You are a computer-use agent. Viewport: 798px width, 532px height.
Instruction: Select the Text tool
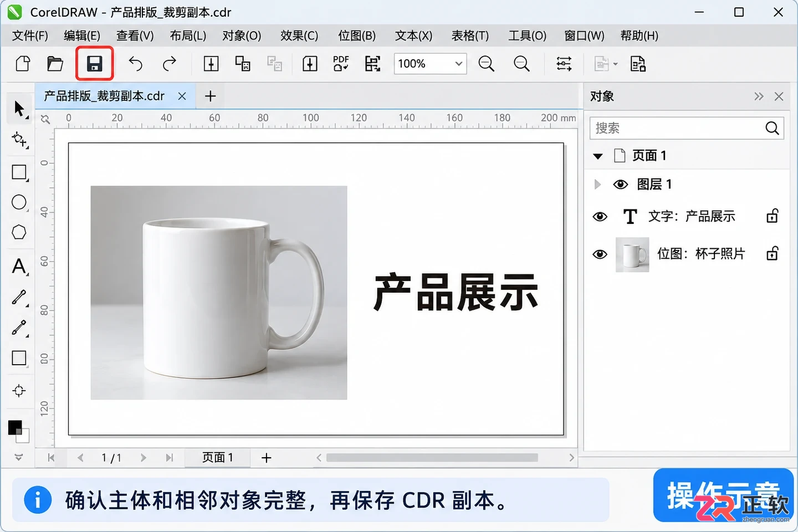(19, 267)
